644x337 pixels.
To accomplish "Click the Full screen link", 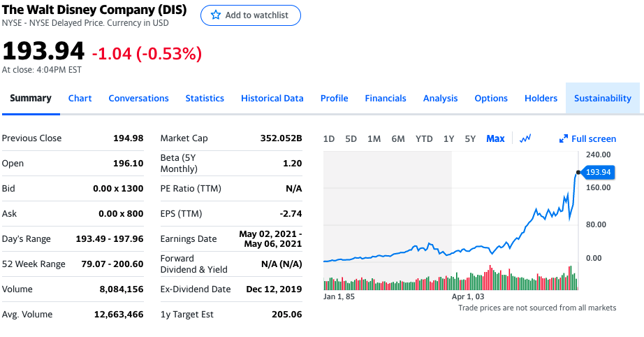I will click(594, 139).
